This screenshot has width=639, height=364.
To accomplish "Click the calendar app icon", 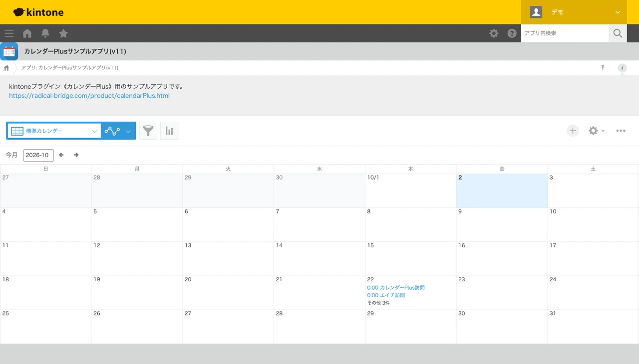I will pos(9,51).
